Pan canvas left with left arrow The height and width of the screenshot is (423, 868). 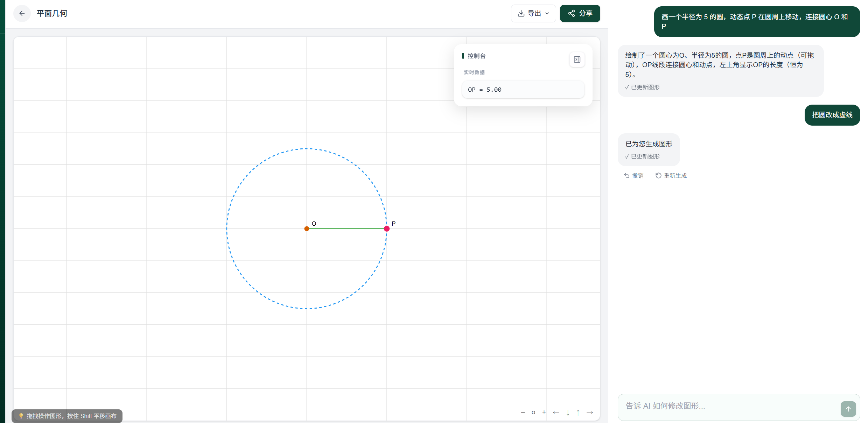pos(556,413)
